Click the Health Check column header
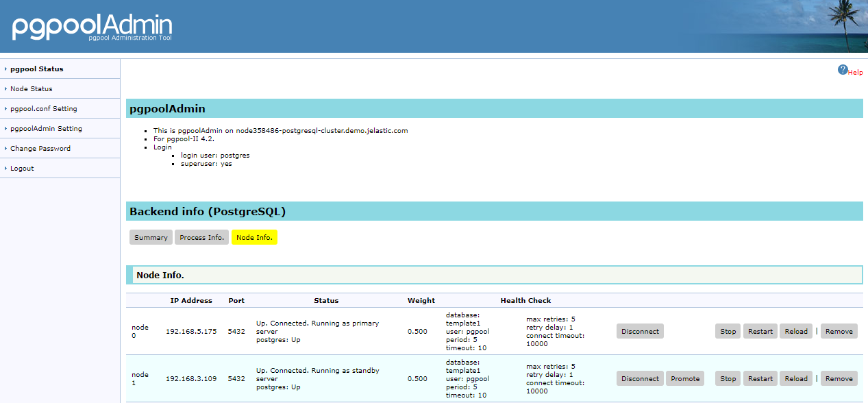The width and height of the screenshot is (868, 403). tap(525, 300)
